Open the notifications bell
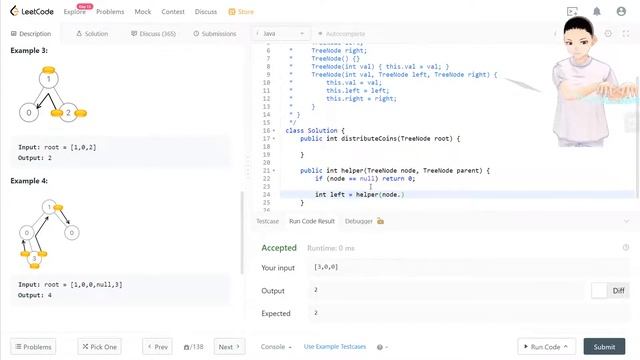Screen dimensions: 640x360 pos(597,11)
